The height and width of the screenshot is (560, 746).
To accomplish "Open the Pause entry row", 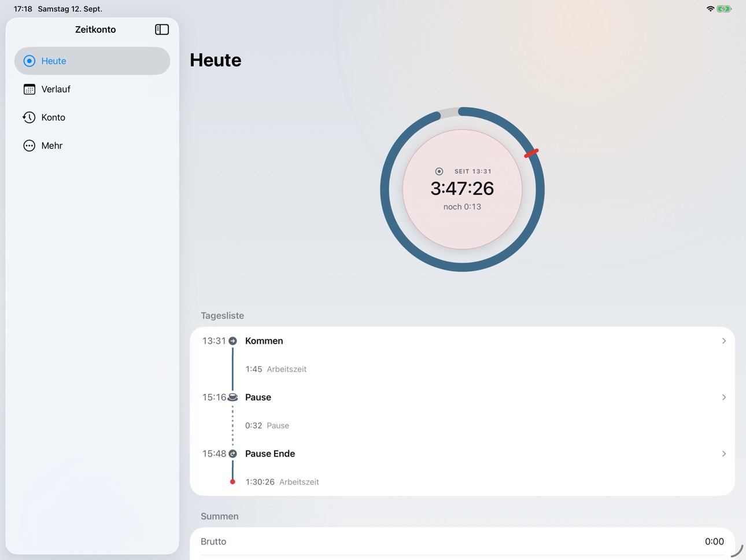I will pos(462,397).
